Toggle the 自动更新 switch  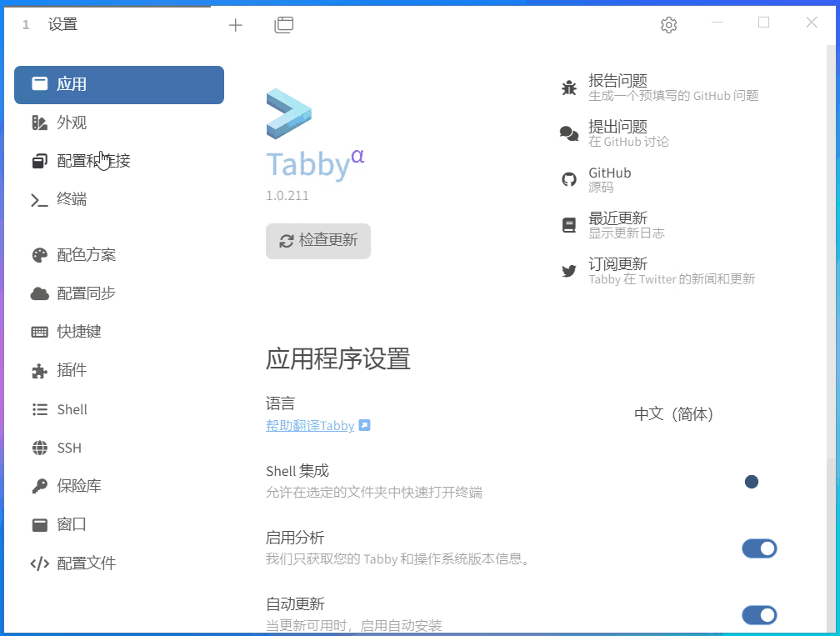click(759, 615)
